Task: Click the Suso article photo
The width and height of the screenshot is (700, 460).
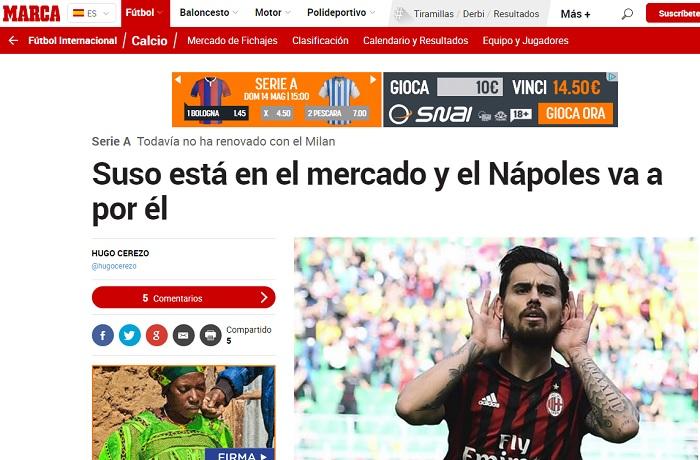Action: 497,348
